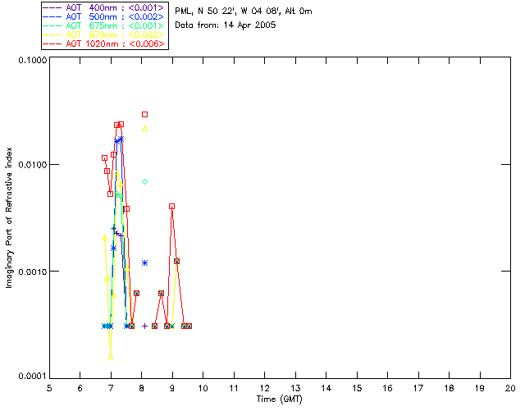Click the 0.0010 y-axis tick label
Image resolution: width=525 pixels, height=420 pixels.
point(33,272)
